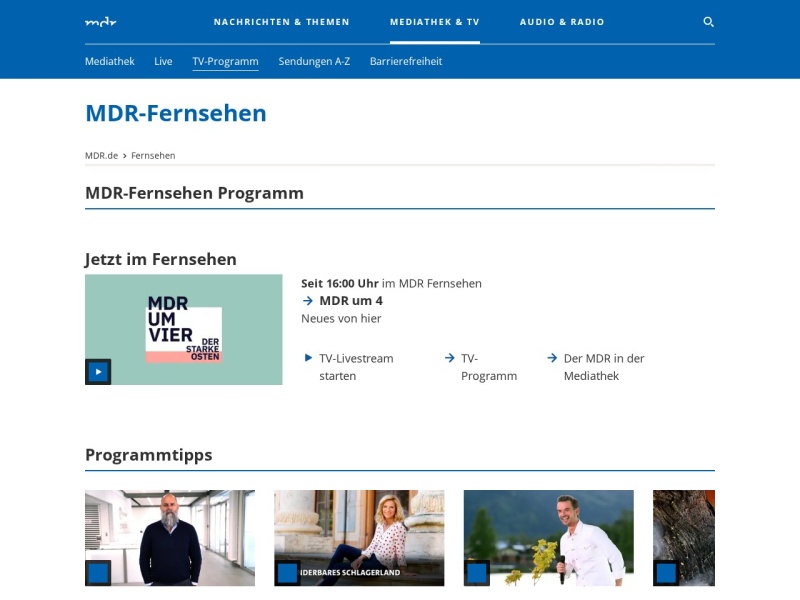Click arrow icon before TV-Programm link
Image resolution: width=800 pixels, height=600 pixels.
tap(449, 358)
